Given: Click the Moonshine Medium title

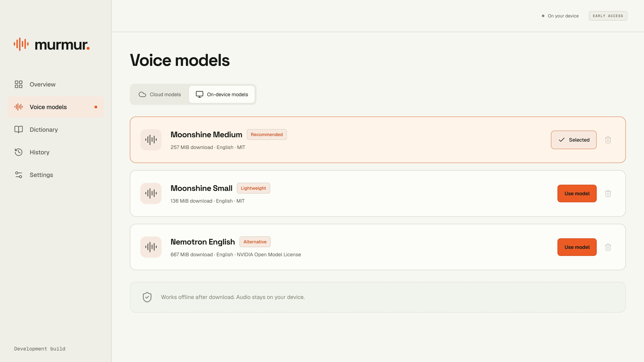Looking at the screenshot, I should [x=206, y=135].
